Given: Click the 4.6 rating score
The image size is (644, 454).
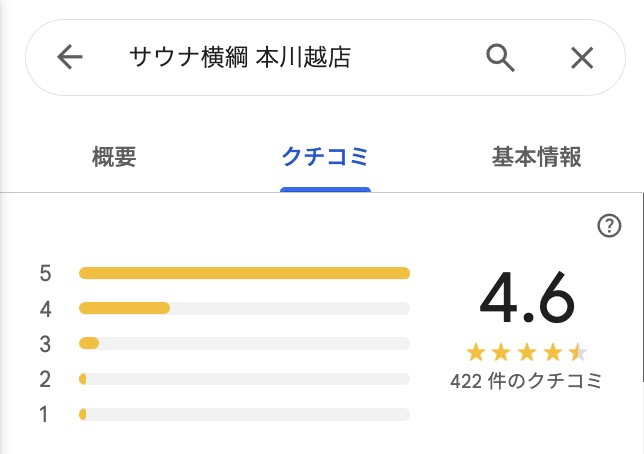Looking at the screenshot, I should tap(527, 297).
